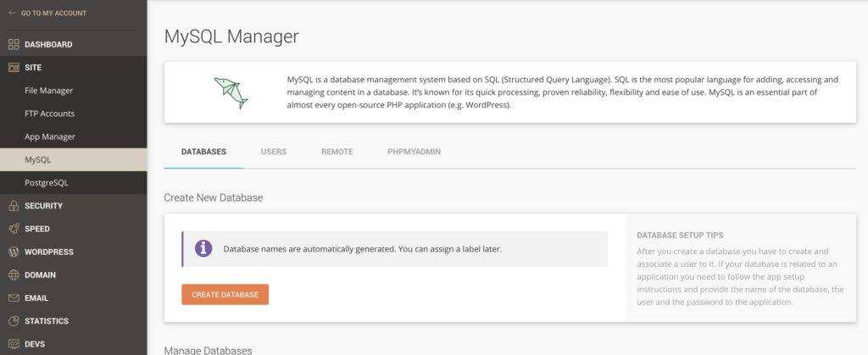Click the WordPress logo icon

click(13, 252)
